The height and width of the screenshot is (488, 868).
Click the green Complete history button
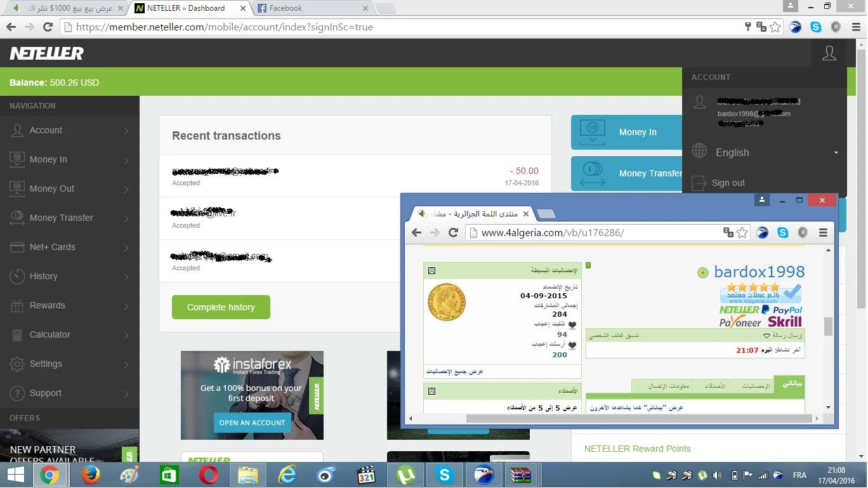[221, 307]
